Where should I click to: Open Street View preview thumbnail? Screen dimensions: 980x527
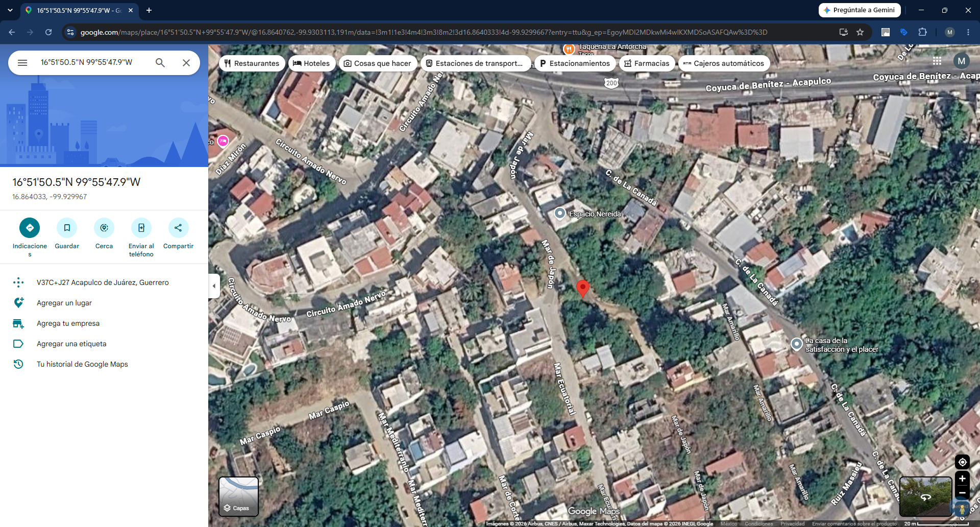925,496
